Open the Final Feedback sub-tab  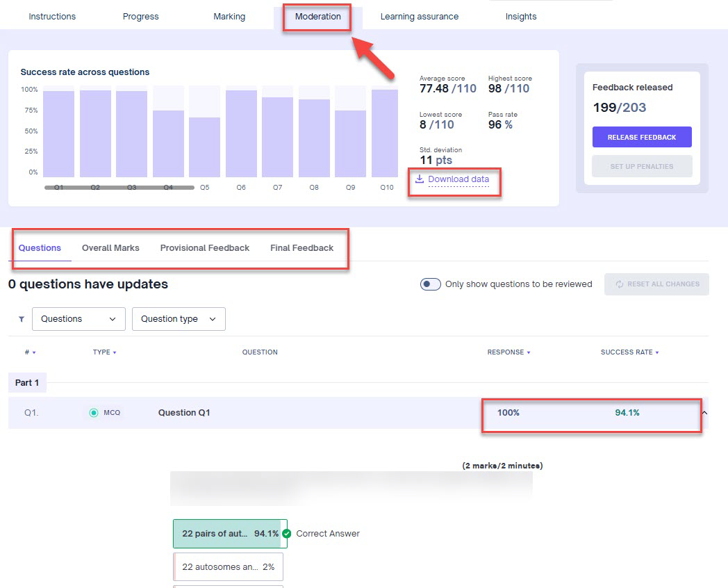pos(301,248)
